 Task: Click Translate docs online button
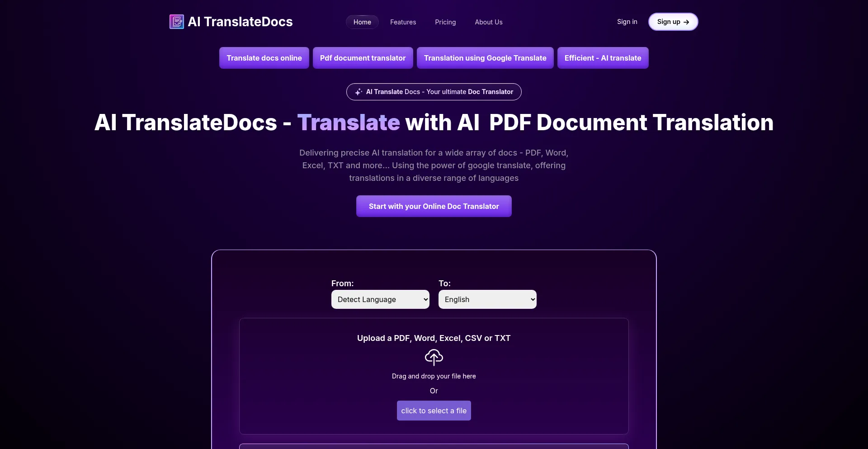[x=264, y=58]
